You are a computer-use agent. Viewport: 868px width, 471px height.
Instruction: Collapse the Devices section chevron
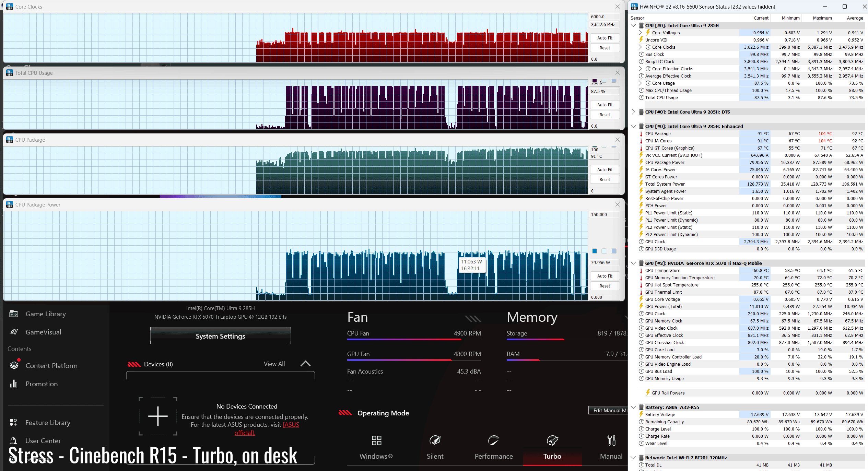[x=305, y=364]
